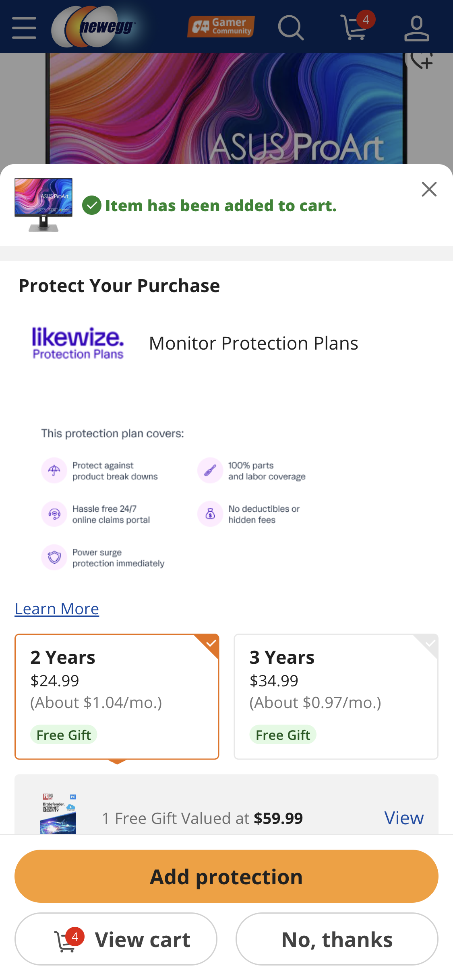Click the Add protection button
Screen dimensions: 453x980
tap(226, 876)
